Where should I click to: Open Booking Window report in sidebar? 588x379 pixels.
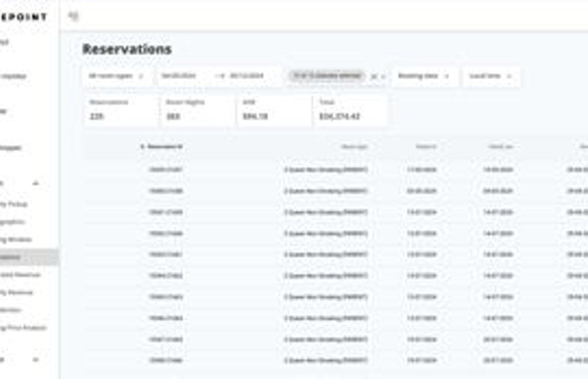pyautogui.click(x=16, y=239)
